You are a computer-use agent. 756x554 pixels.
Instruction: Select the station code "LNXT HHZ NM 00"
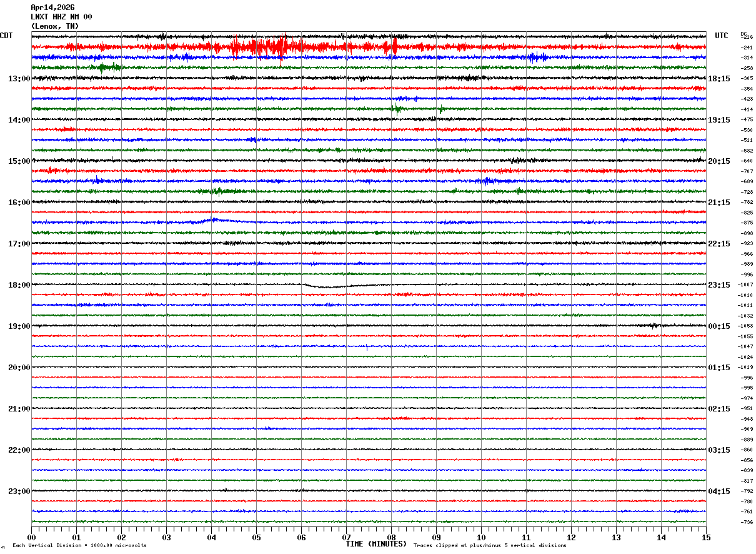point(61,17)
